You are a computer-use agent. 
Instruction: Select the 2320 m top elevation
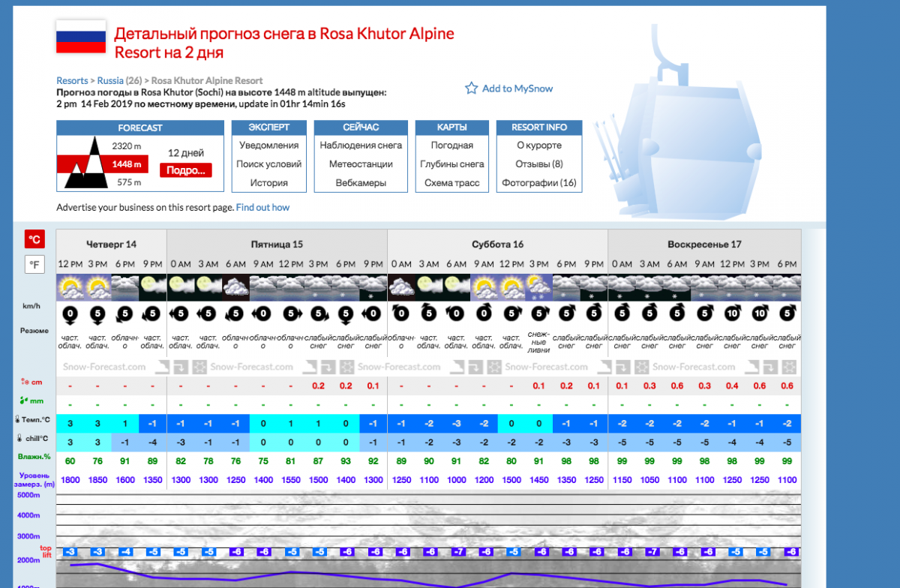127,145
